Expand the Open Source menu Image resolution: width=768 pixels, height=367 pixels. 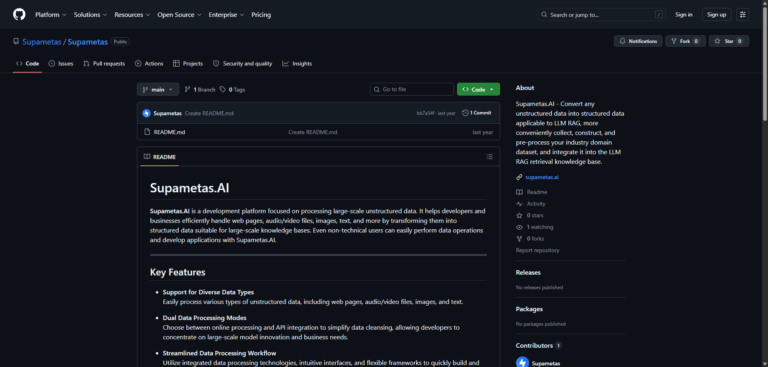(179, 15)
